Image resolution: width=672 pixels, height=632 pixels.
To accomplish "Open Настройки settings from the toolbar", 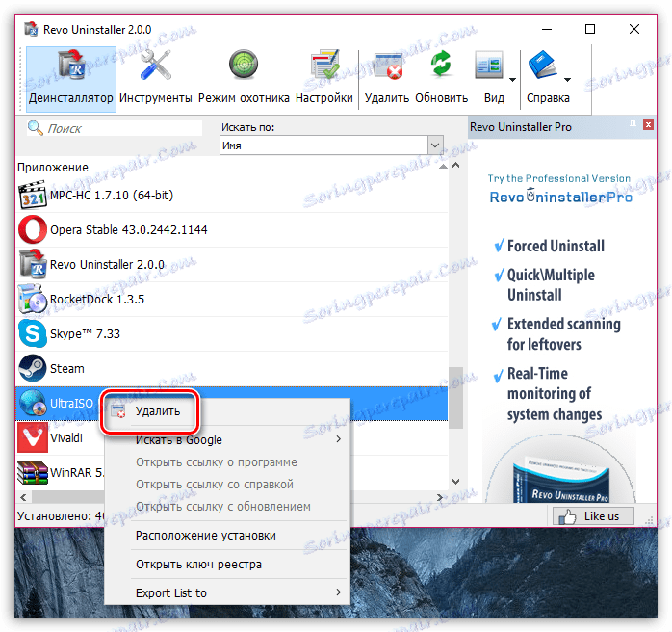I will click(324, 79).
